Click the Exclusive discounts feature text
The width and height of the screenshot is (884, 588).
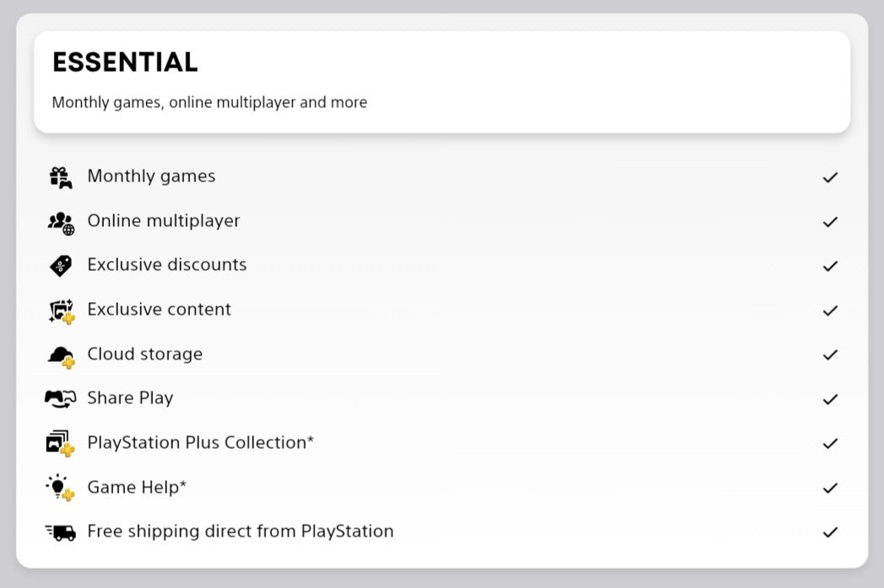point(167,265)
